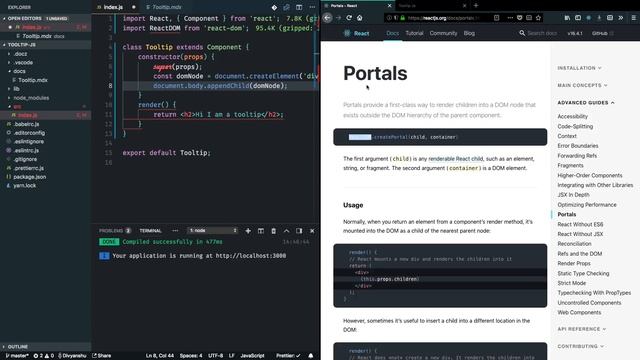640x360 pixels.
Task: Show more panel tabs ellipsis
Action: 175,231
